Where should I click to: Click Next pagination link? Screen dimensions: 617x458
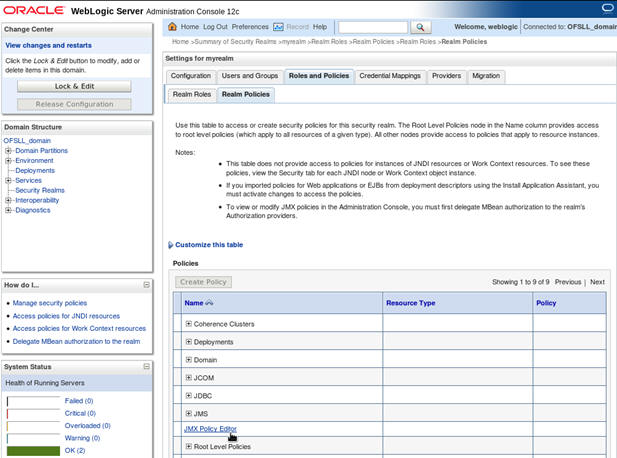[x=597, y=282]
